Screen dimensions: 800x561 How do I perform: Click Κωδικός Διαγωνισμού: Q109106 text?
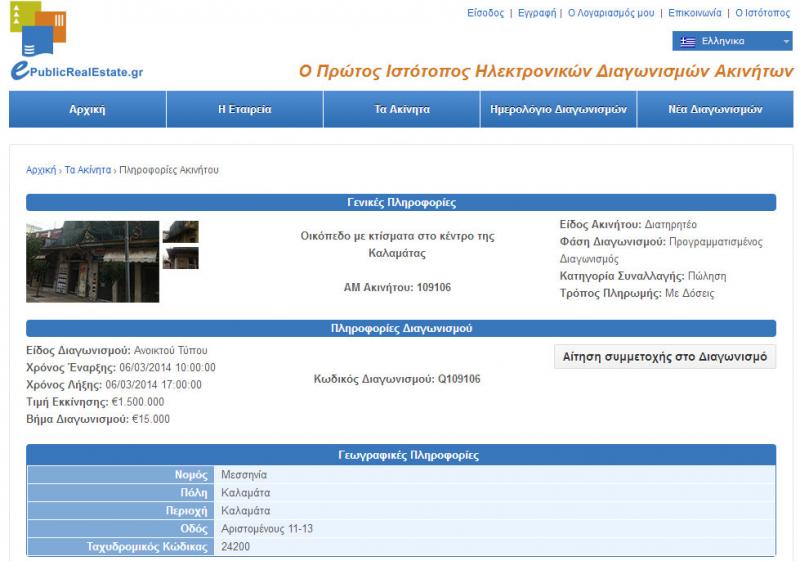pyautogui.click(x=397, y=379)
